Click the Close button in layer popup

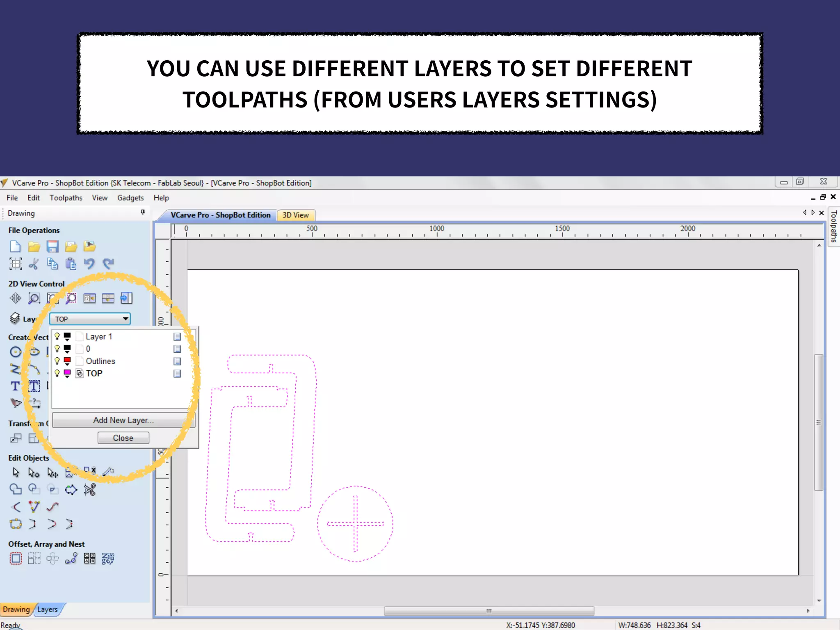coord(123,438)
